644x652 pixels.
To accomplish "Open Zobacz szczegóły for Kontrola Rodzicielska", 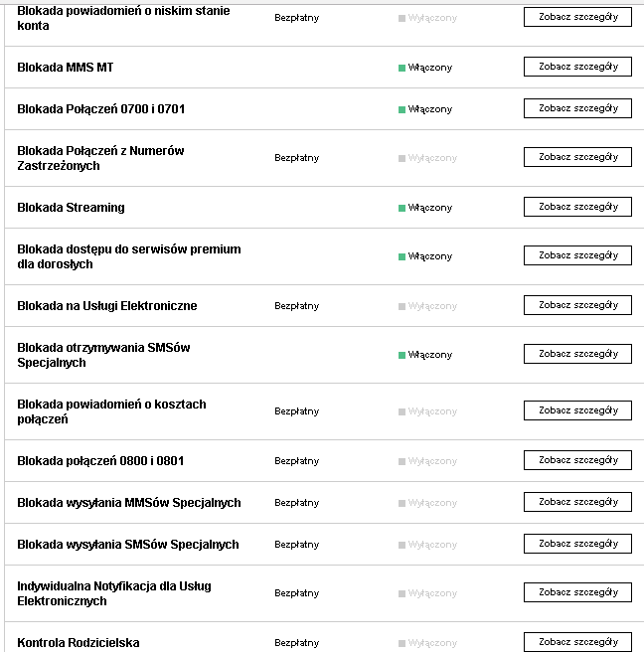I will [577, 642].
